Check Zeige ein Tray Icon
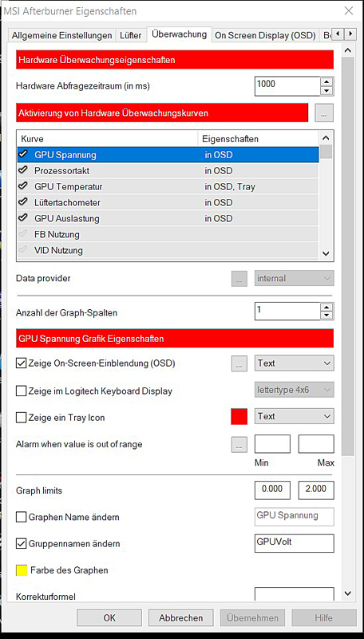This screenshot has width=364, height=639. tap(22, 418)
